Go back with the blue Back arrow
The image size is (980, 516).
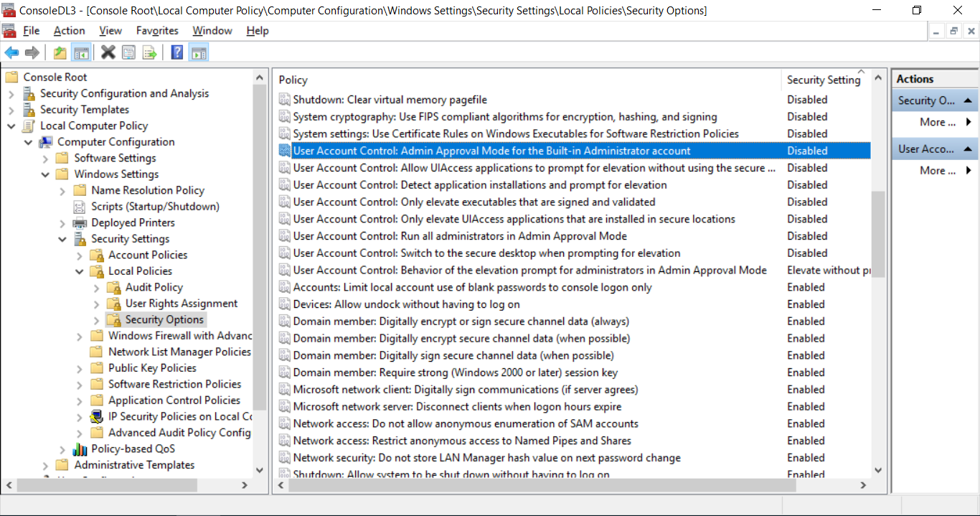tap(11, 52)
